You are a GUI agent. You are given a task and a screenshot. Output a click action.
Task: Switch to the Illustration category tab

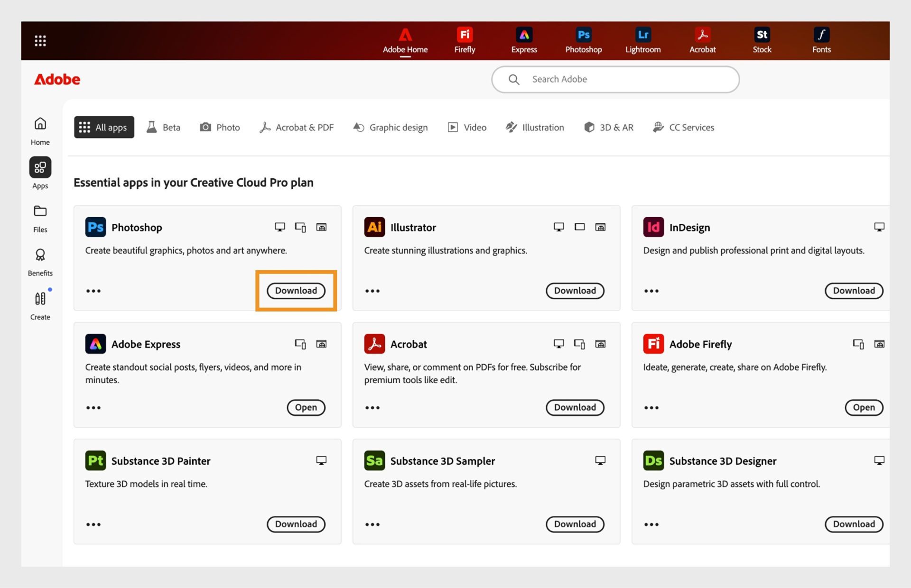click(535, 127)
